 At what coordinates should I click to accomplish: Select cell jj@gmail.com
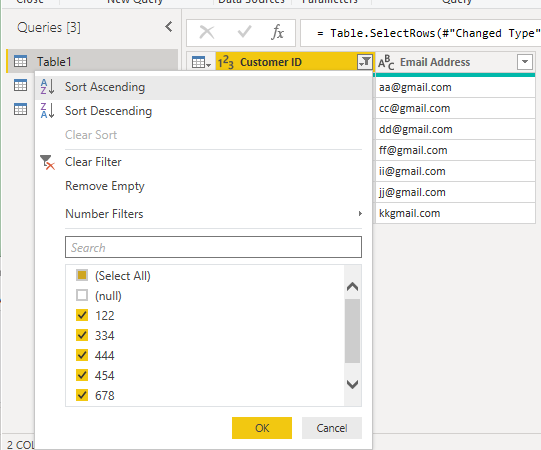tap(455, 192)
